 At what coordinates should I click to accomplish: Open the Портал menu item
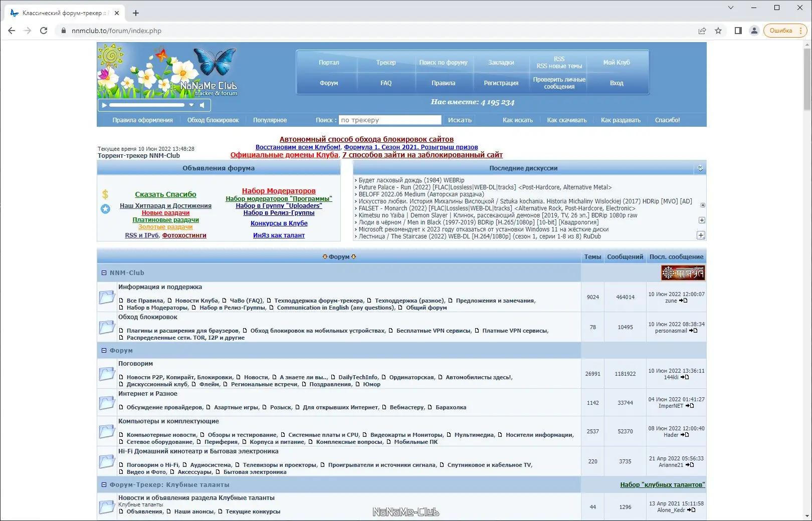(329, 63)
